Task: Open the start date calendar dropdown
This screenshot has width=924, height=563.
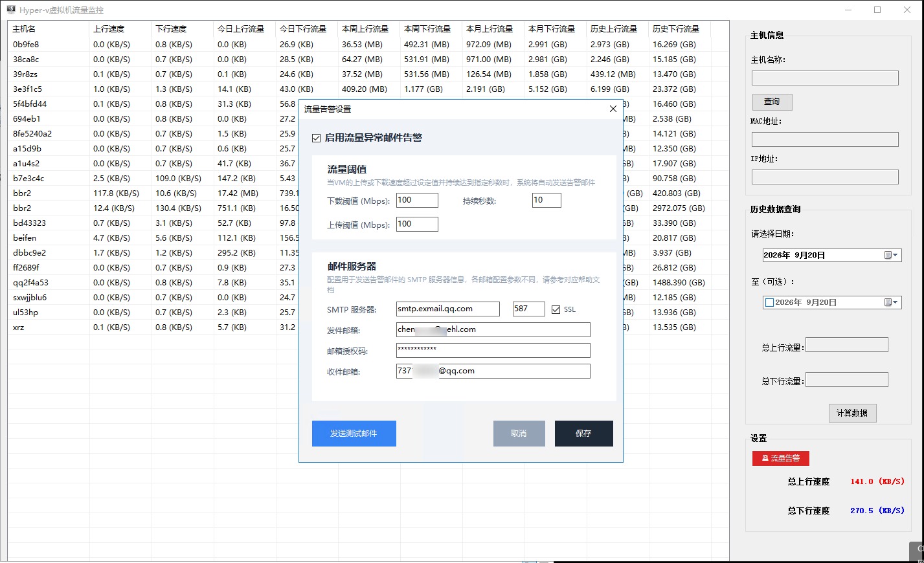Action: tap(892, 255)
